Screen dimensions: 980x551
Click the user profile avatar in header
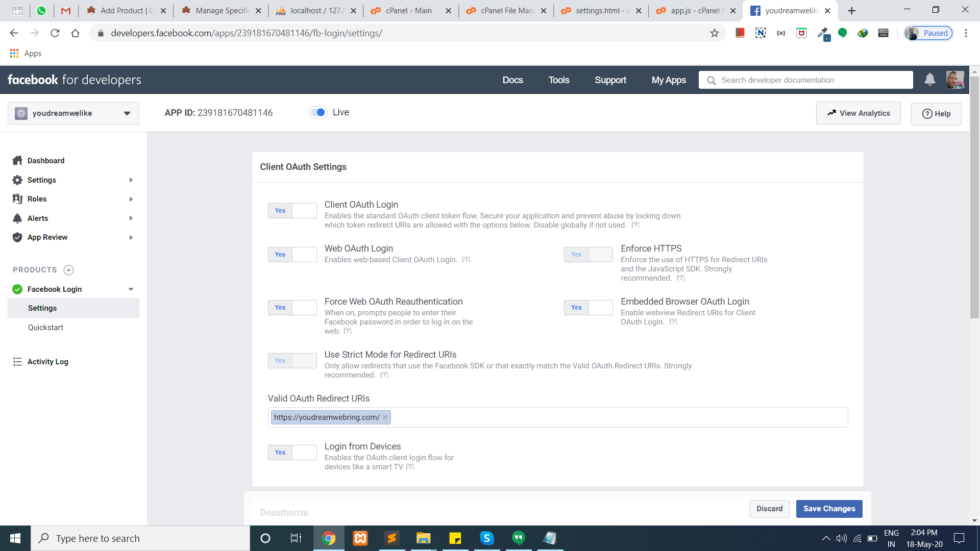[954, 80]
